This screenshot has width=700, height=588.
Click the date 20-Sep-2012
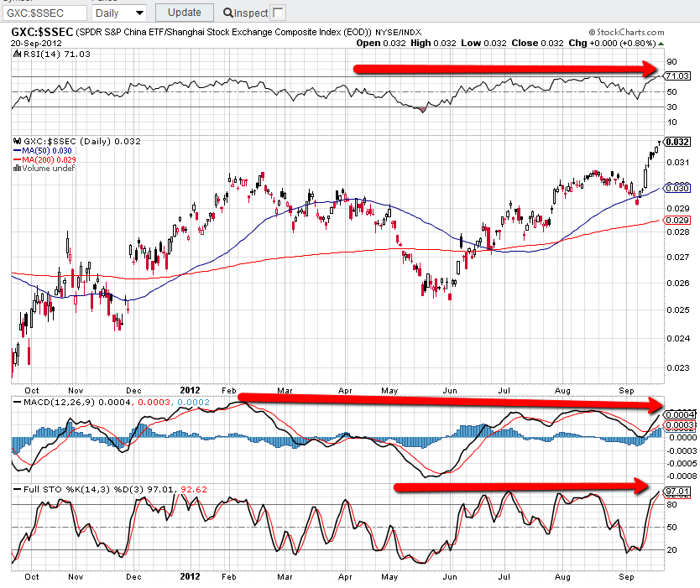tap(36, 44)
